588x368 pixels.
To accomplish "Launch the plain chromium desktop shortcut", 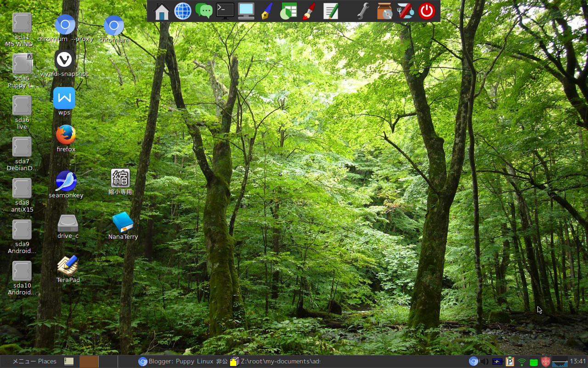I will coord(114,25).
